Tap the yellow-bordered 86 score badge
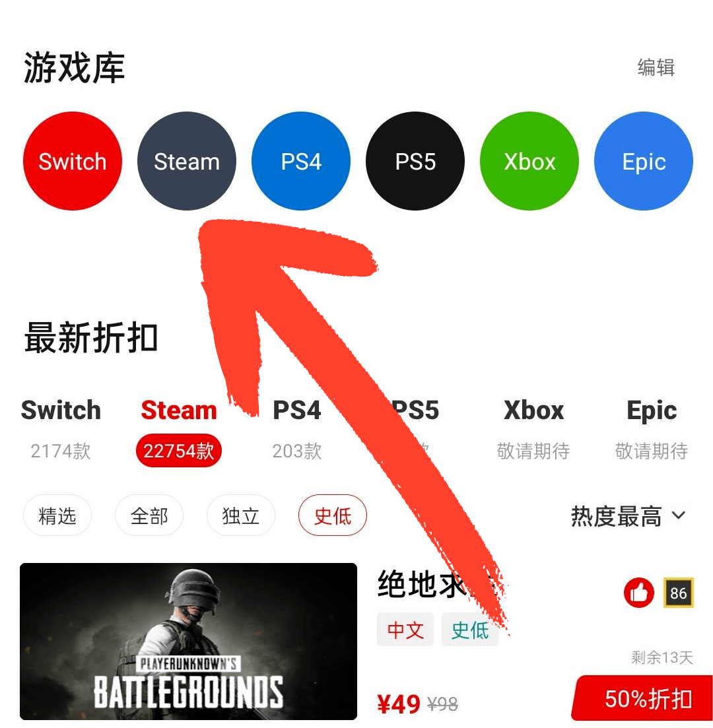Viewport: 713px width, 728px height. tap(678, 593)
